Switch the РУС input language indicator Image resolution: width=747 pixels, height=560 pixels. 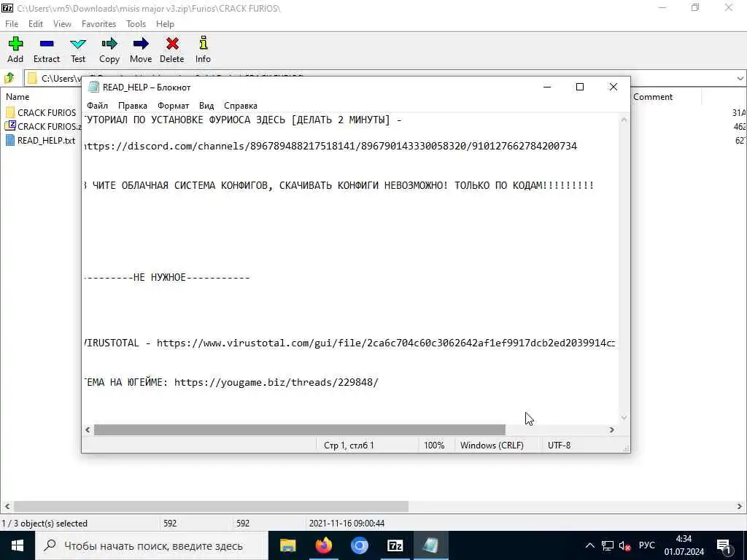[x=646, y=545]
